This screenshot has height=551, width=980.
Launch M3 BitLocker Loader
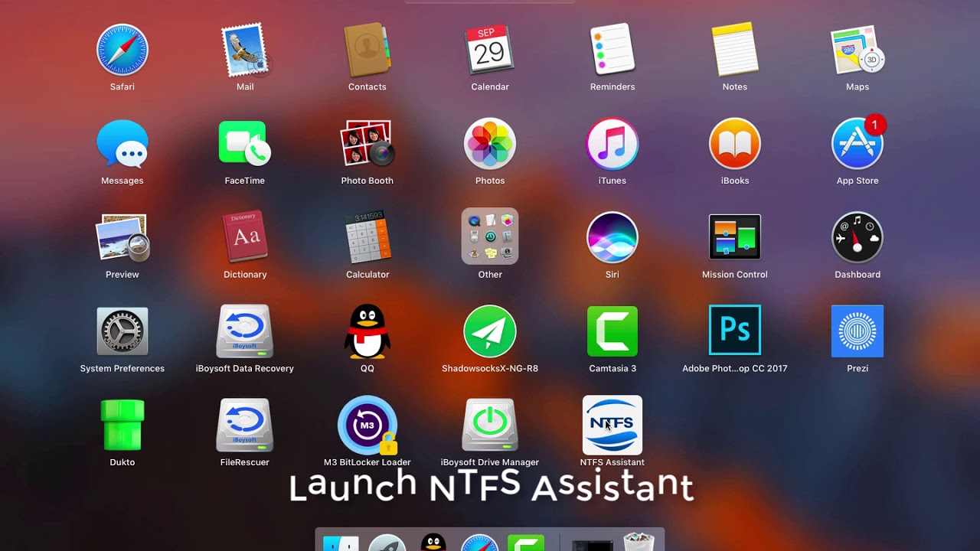367,425
